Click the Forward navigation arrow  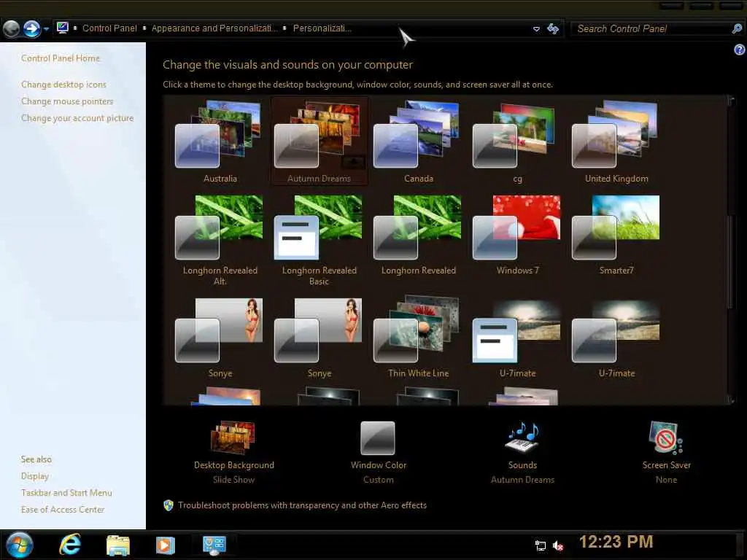tap(32, 28)
